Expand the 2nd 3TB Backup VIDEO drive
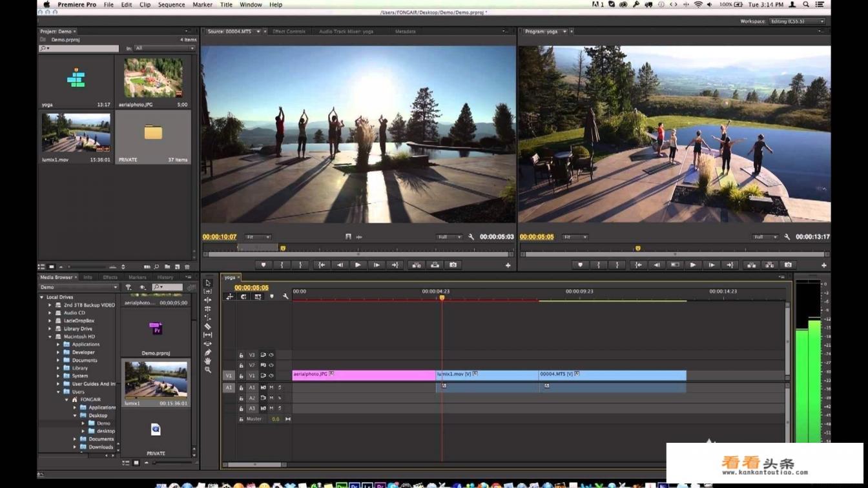Image resolution: width=868 pixels, height=488 pixels. tap(50, 305)
